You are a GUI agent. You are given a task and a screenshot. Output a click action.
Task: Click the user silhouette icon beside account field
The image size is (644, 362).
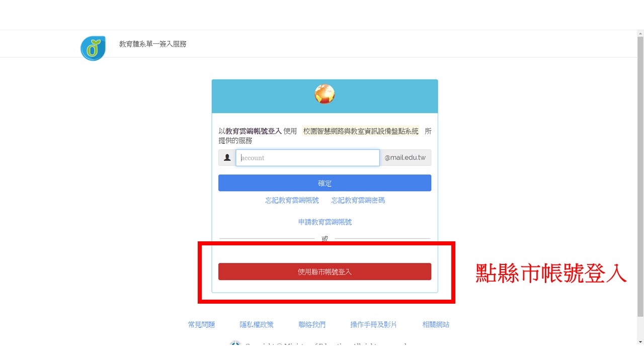click(227, 158)
